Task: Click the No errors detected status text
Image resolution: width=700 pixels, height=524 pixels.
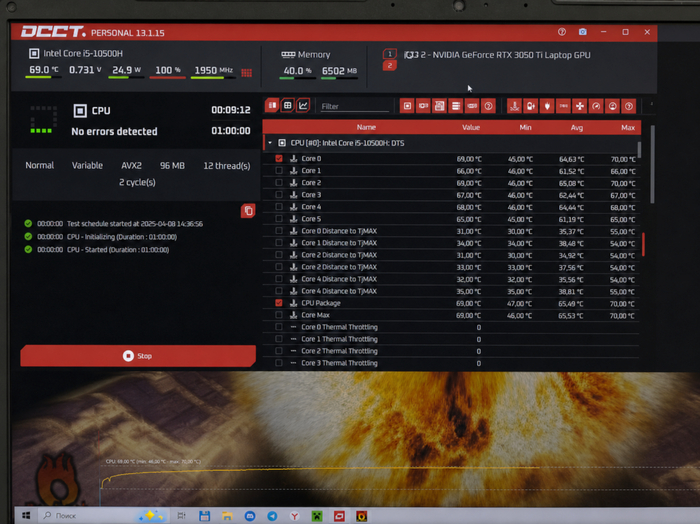Action: coord(114,131)
